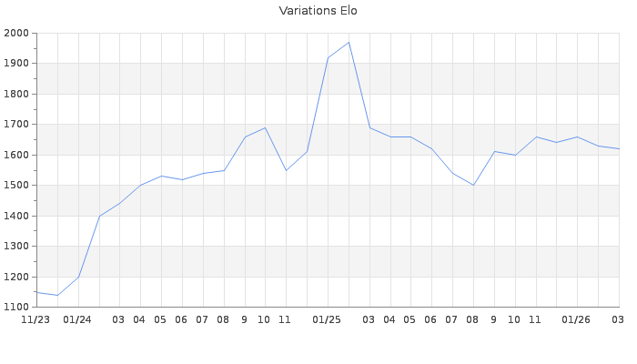Select the 01/26 x-axis date label
The width and height of the screenshot is (637, 364).
pos(576,320)
